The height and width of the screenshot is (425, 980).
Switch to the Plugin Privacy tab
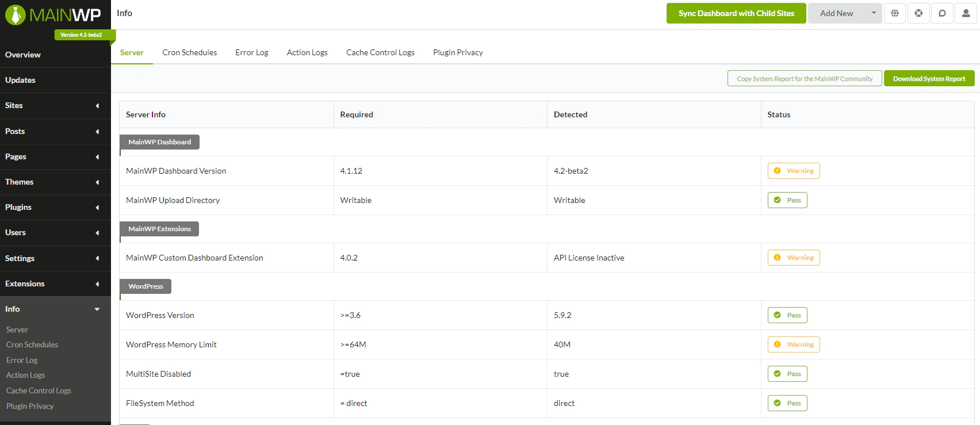[458, 52]
